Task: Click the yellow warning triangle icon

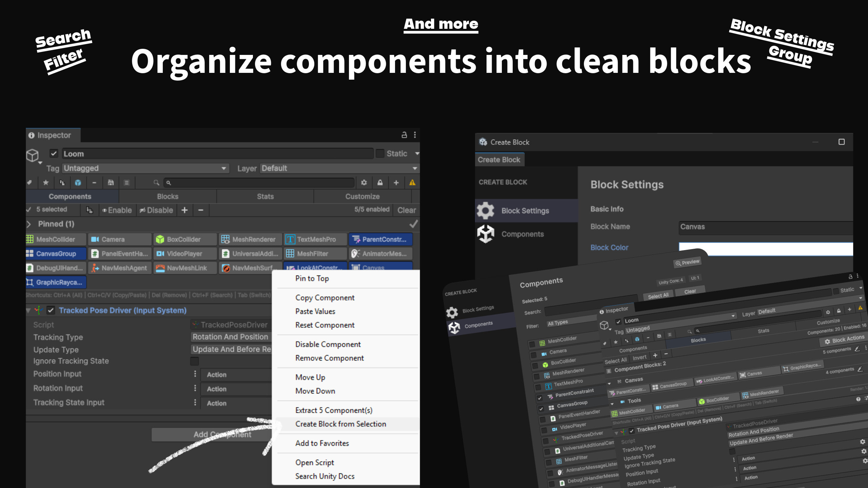Action: click(412, 183)
